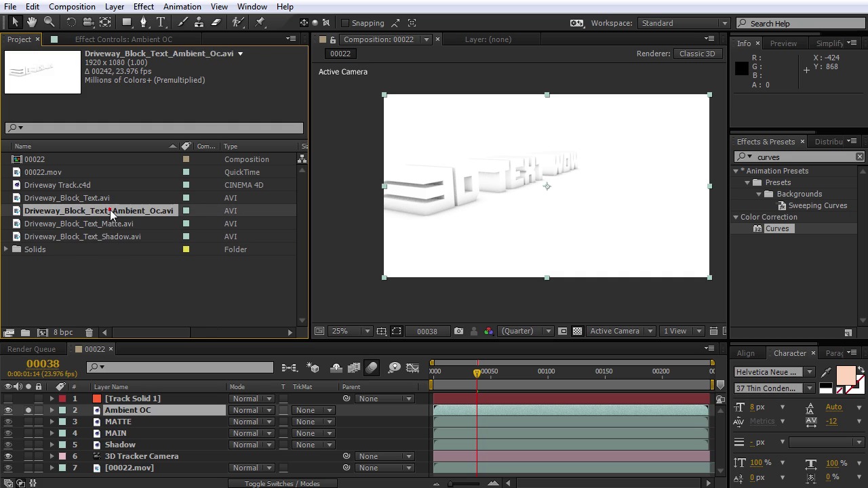868x488 pixels.
Task: Select the Clone Stamp tool
Action: tap(199, 22)
